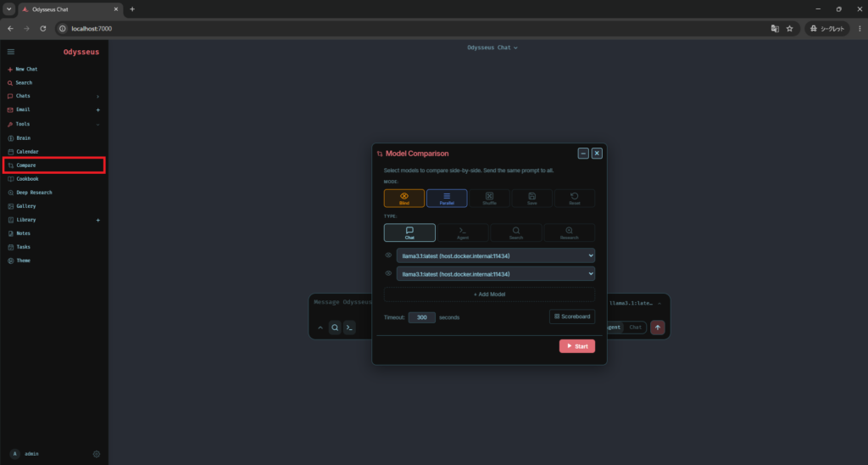Click the Reset mode button

[575, 199]
